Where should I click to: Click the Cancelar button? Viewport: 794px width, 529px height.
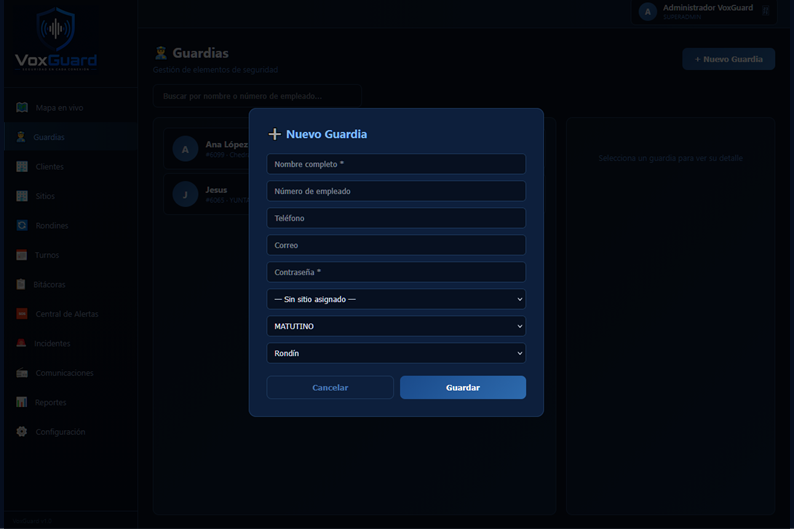click(x=330, y=387)
